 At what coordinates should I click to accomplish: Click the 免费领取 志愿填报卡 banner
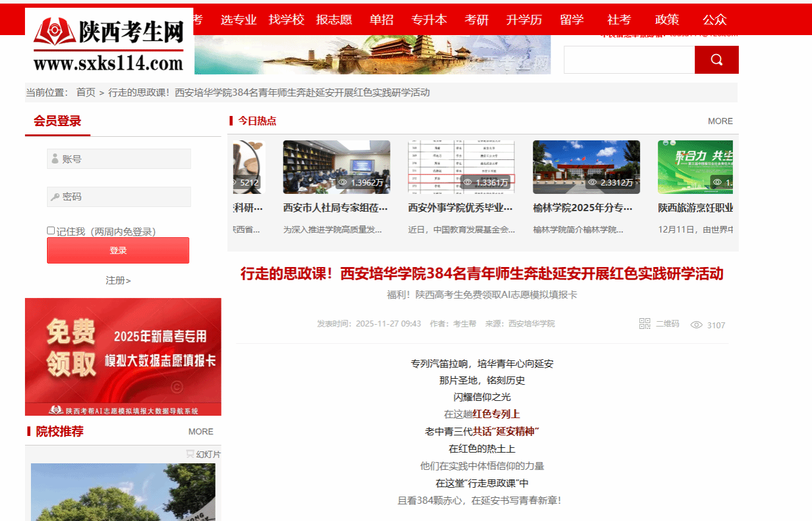[123, 356]
